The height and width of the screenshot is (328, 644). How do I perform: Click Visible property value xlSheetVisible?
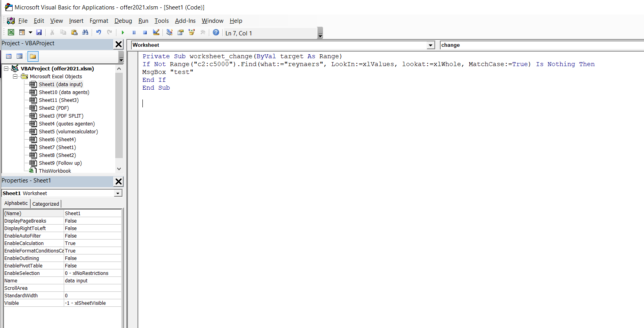click(x=92, y=303)
